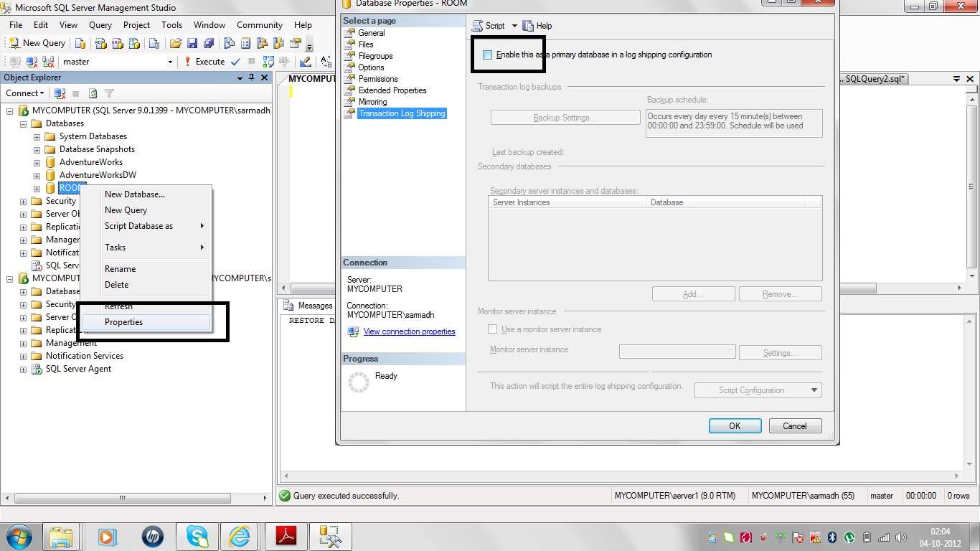Click Change Connection icon in query toolbar

click(47, 62)
